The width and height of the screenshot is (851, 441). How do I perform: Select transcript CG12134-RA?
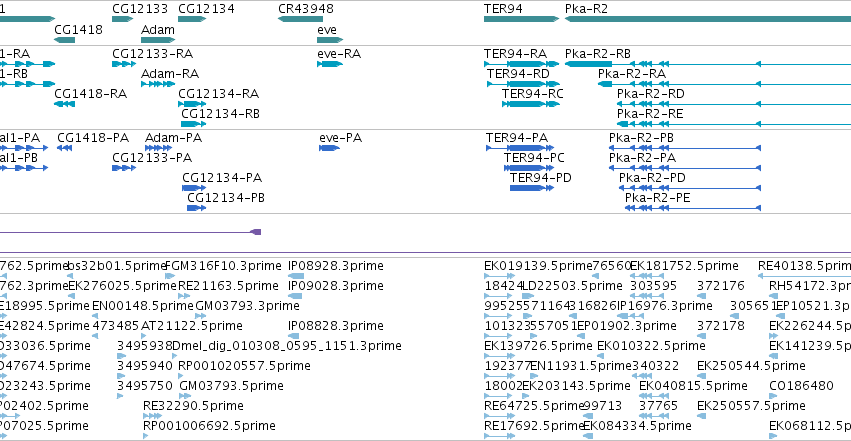[192, 104]
